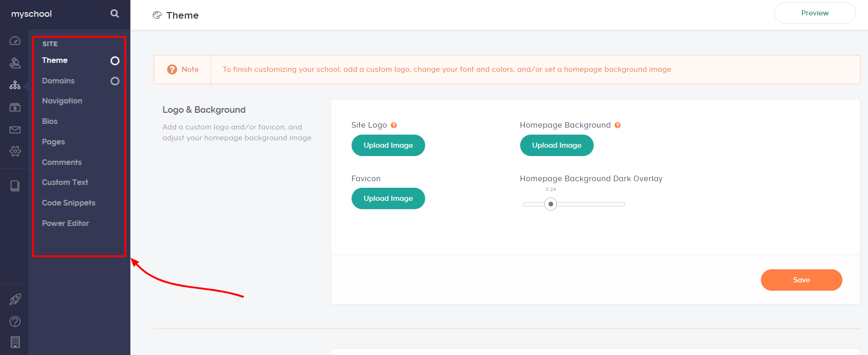Viewport: 868px width, 355px height.
Task: Click the circle indicator next to Domains
Action: 115,81
